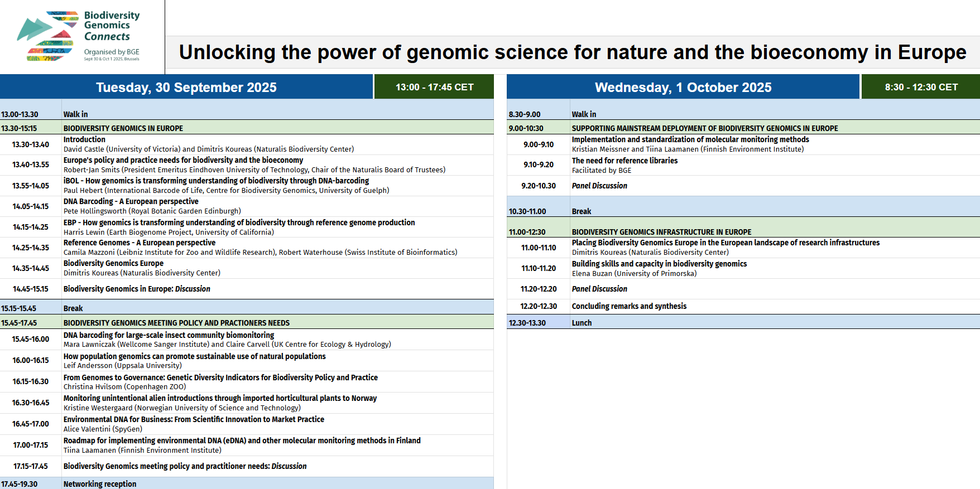Select the DNA Barcoding - A European perspective talk
Image resolution: width=980 pixels, height=489 pixels.
tap(247, 206)
